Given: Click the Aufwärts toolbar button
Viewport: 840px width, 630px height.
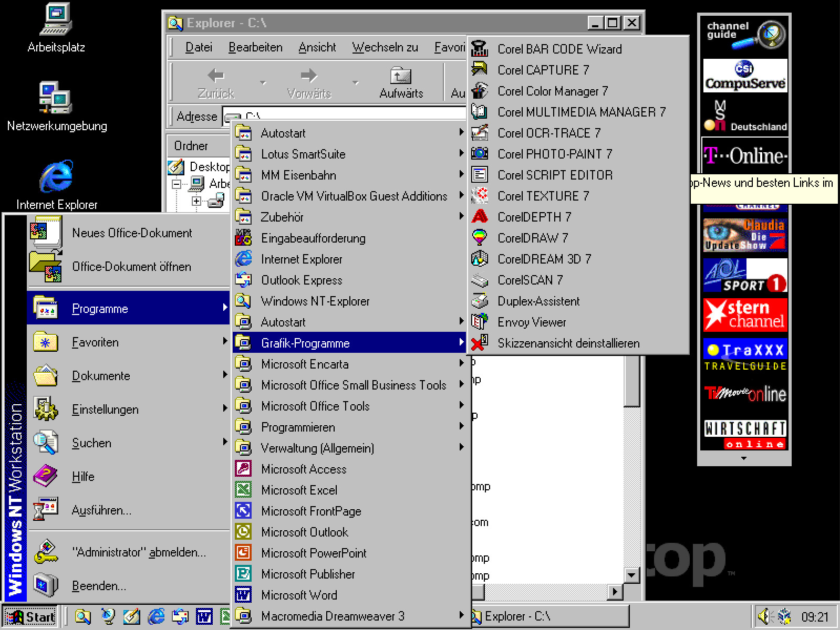Looking at the screenshot, I should 401,83.
